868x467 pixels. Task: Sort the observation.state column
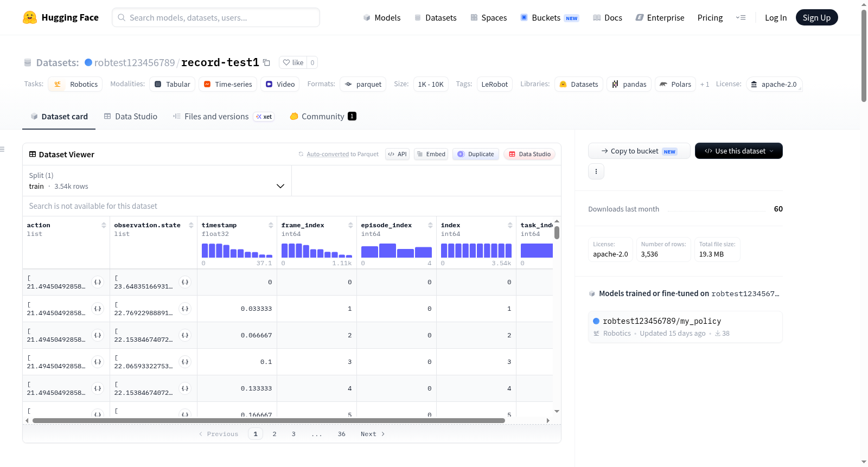click(x=191, y=225)
